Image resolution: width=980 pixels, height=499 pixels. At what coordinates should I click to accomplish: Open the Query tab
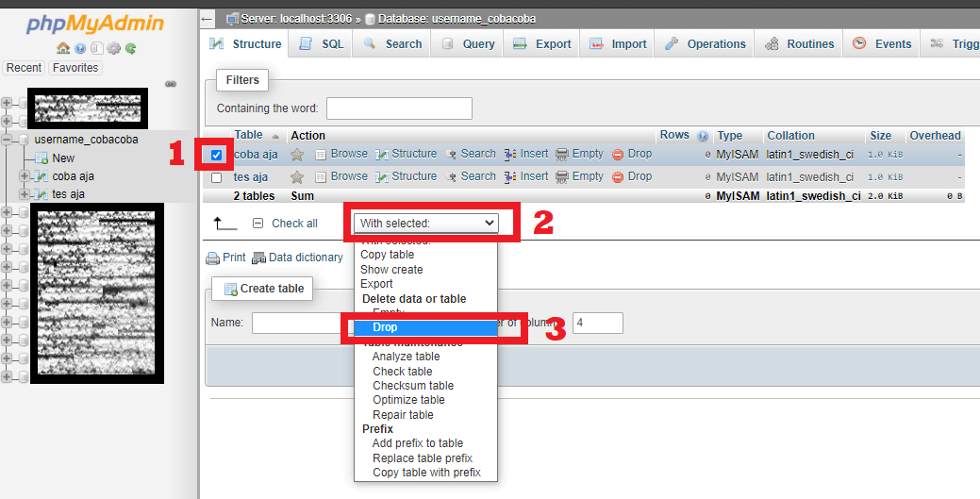(x=467, y=43)
